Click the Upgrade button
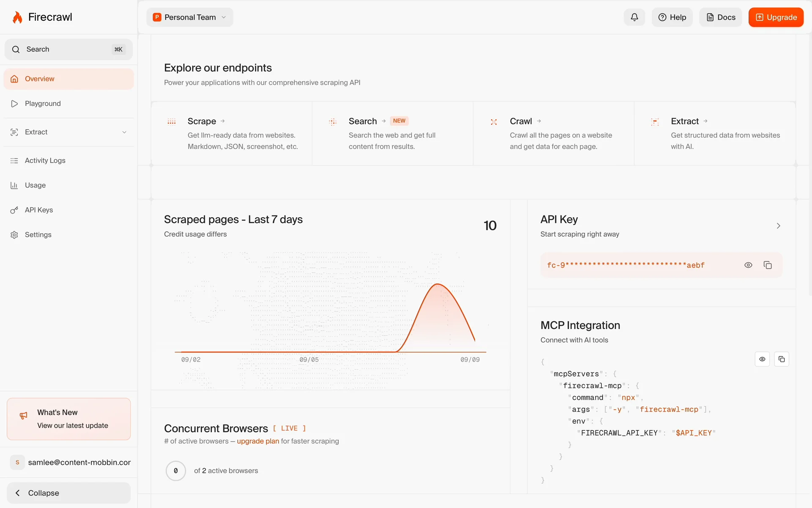The width and height of the screenshot is (812, 508). 776,17
